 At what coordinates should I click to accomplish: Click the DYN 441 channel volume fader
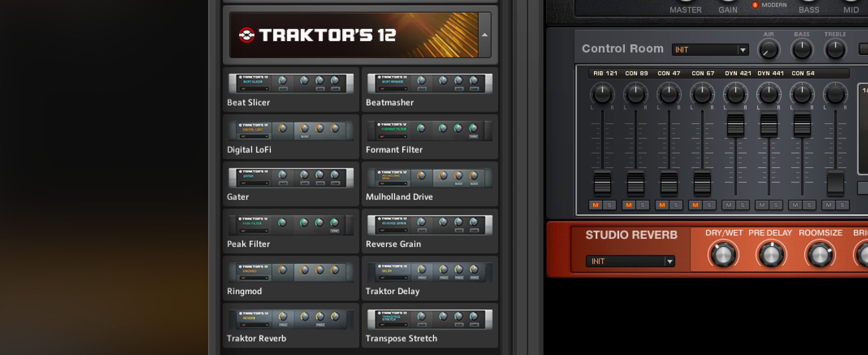[x=769, y=124]
